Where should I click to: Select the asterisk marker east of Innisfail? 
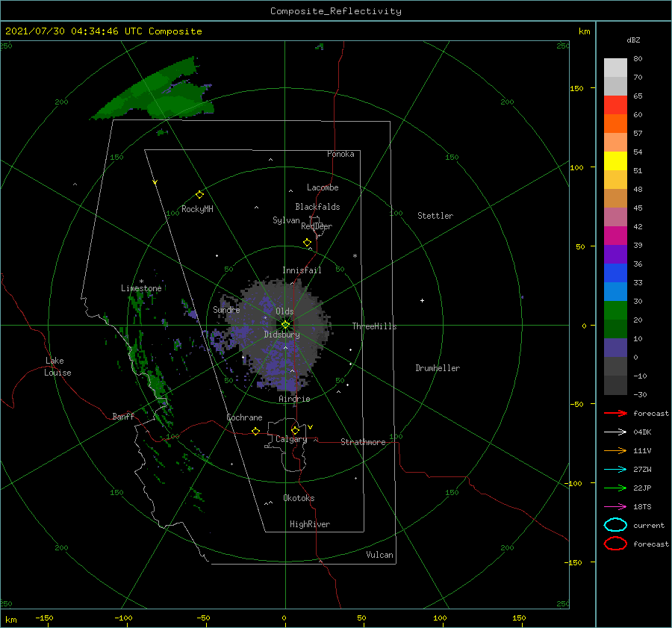(355, 256)
